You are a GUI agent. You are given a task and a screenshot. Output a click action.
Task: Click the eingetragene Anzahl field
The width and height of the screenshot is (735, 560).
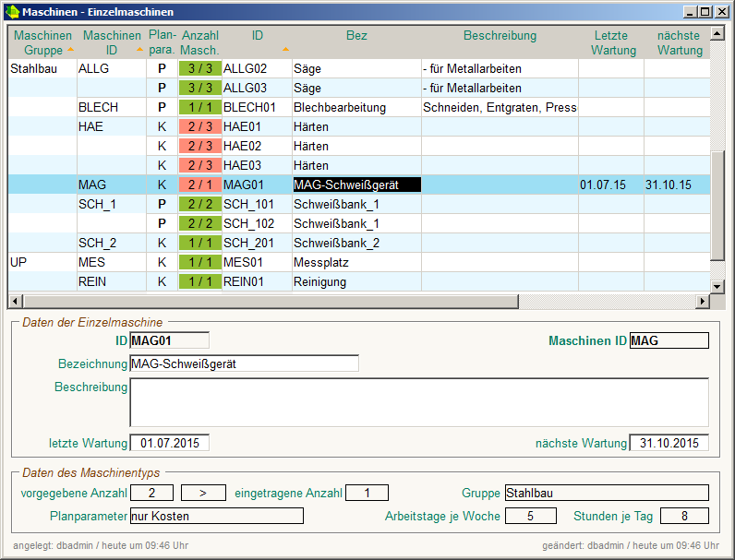point(367,493)
